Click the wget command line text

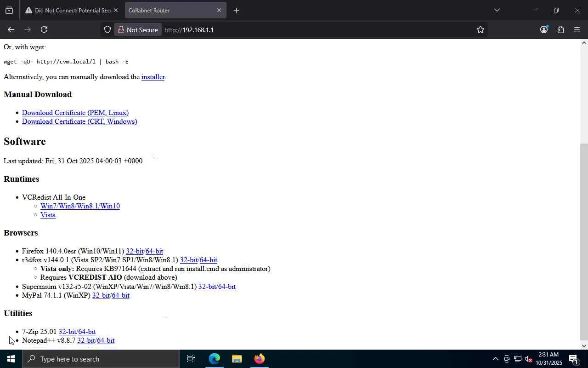(x=66, y=62)
